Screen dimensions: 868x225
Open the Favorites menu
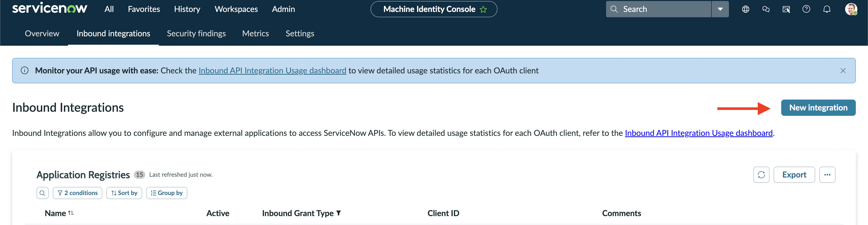coord(144,9)
